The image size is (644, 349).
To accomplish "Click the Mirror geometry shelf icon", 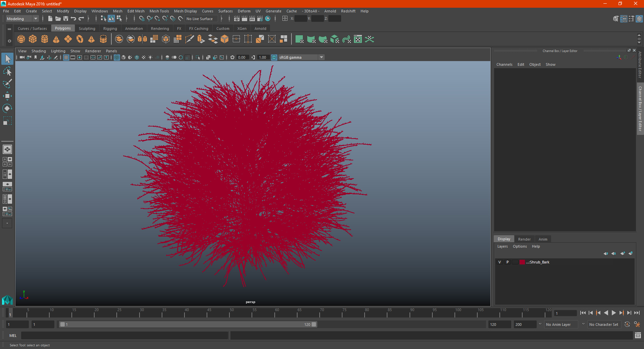I will 143,39.
